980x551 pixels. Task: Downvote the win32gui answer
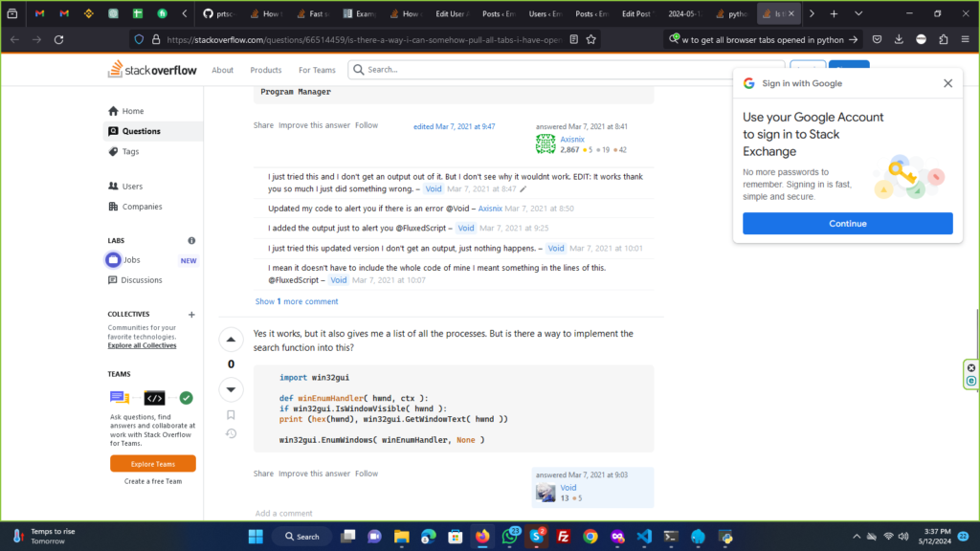231,388
